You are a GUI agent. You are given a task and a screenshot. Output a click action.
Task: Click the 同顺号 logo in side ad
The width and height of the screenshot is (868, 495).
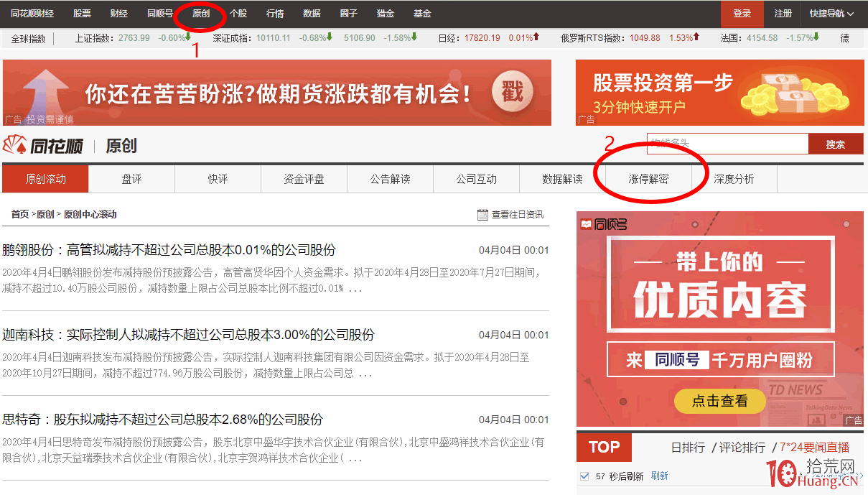point(605,224)
